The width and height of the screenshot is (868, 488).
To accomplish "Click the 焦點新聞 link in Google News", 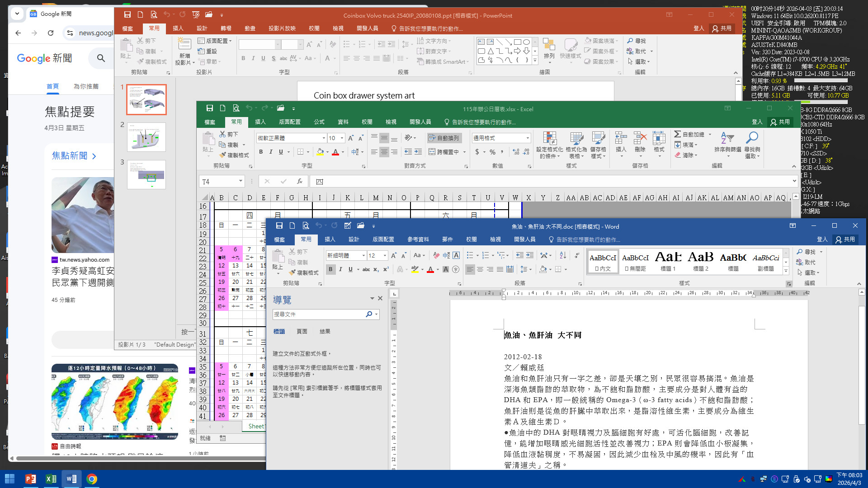I will 70,156.
